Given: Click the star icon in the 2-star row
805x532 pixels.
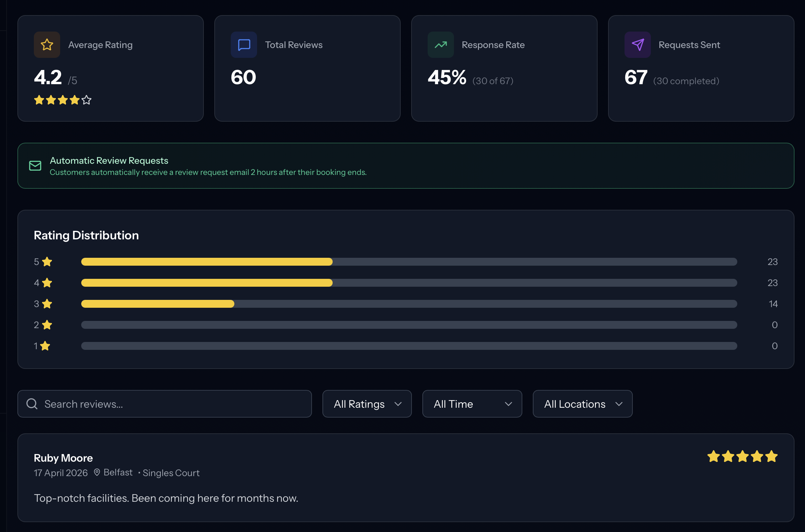Looking at the screenshot, I should point(47,325).
